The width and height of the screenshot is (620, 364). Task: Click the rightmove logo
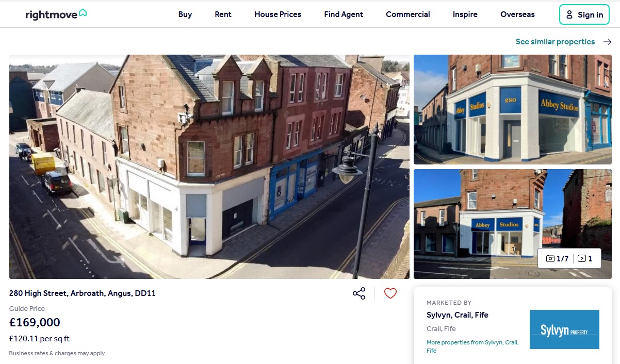pyautogui.click(x=56, y=14)
